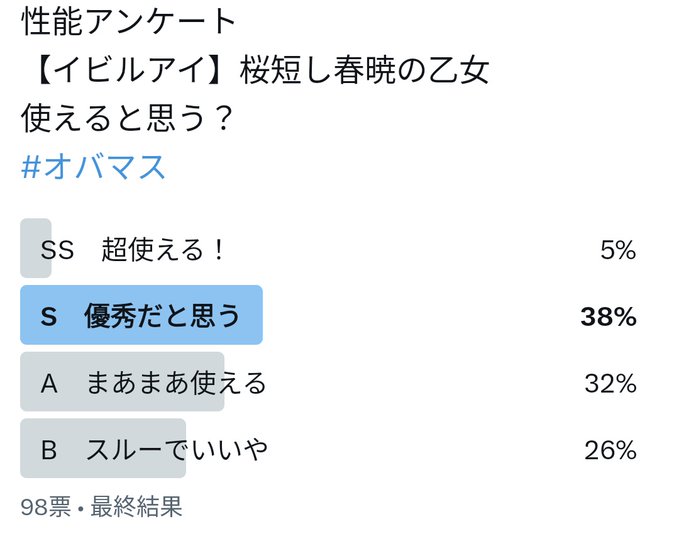Click the 98票・最終結果 vote count text
This screenshot has width=679, height=536.
click(x=101, y=506)
